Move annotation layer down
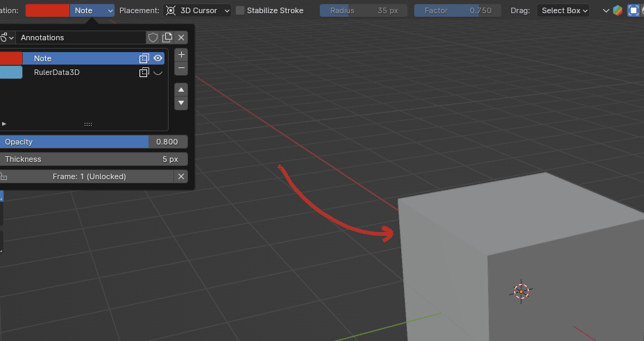Screen dimensions: 644x341 point(181,103)
